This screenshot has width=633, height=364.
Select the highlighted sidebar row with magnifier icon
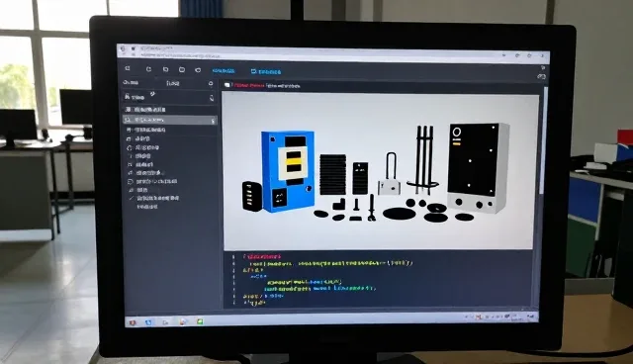169,120
